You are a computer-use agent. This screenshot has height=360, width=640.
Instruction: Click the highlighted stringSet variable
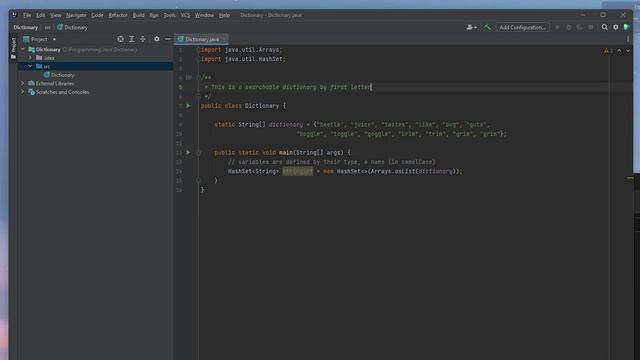coord(298,171)
